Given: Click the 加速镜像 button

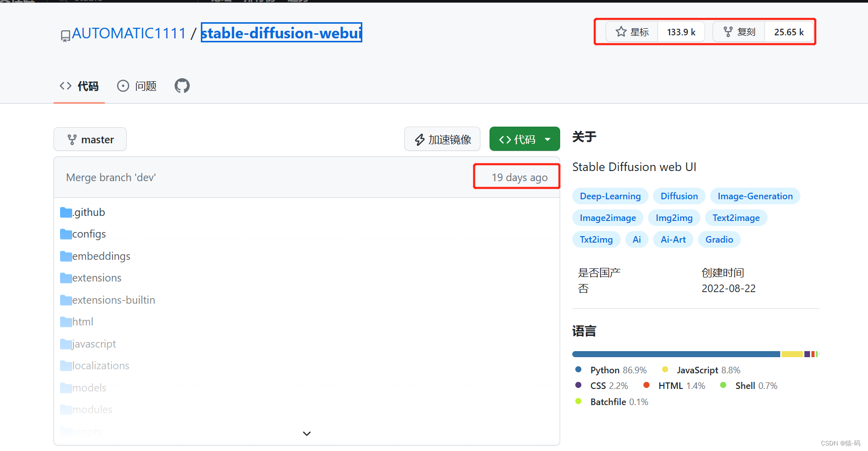Looking at the screenshot, I should point(442,139).
